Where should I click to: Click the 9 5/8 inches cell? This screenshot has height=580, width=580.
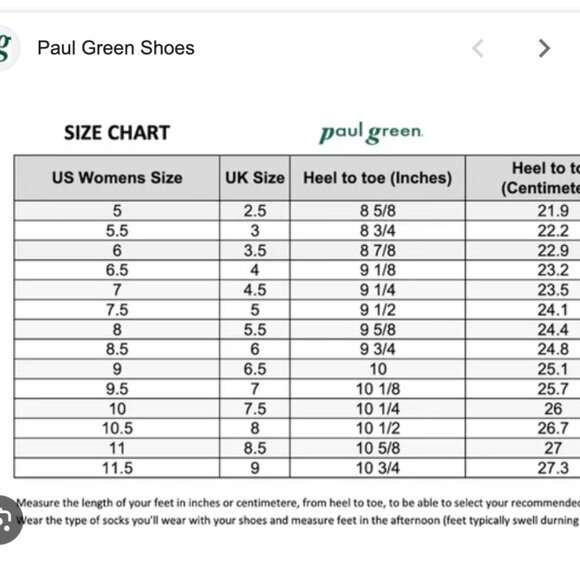[x=378, y=330]
